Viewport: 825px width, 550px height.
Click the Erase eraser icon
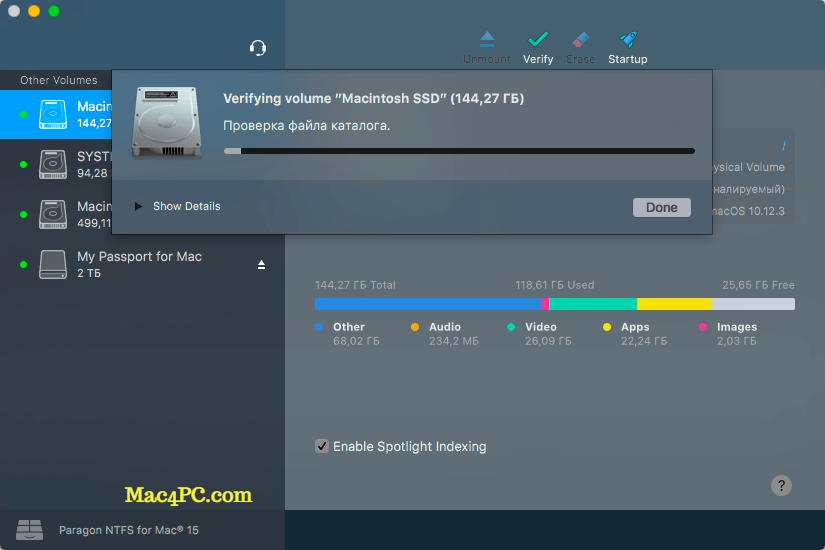[x=580, y=39]
